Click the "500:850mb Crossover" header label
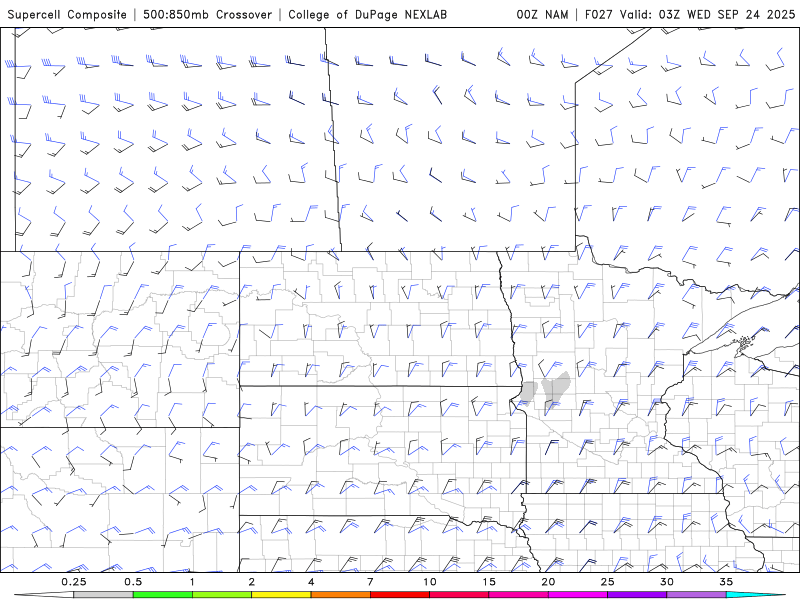Image resolution: width=800 pixels, height=600 pixels. pos(208,14)
